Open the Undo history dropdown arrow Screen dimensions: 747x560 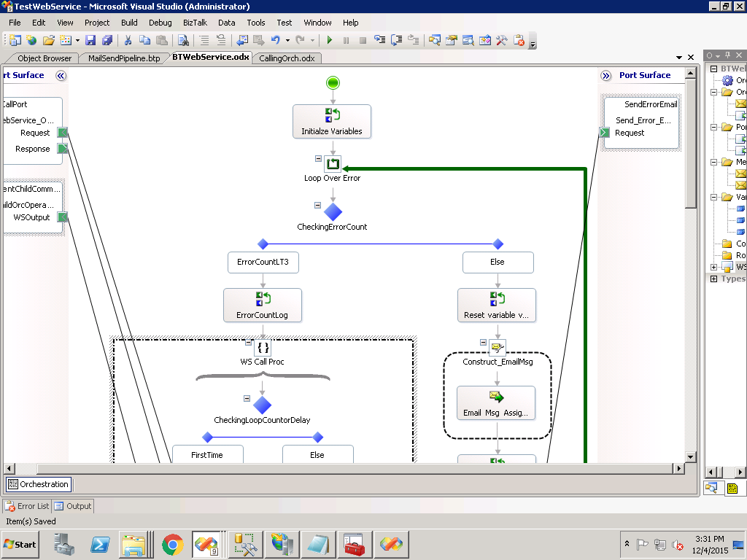287,41
